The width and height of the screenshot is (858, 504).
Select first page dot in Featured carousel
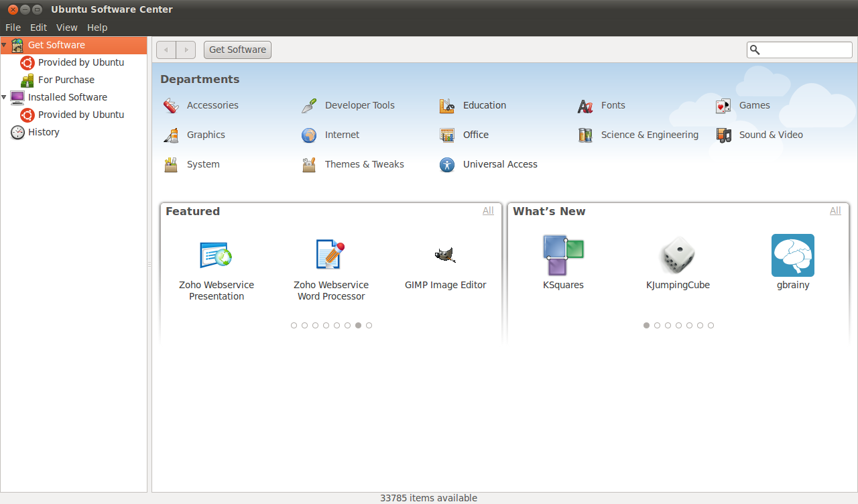[294, 325]
